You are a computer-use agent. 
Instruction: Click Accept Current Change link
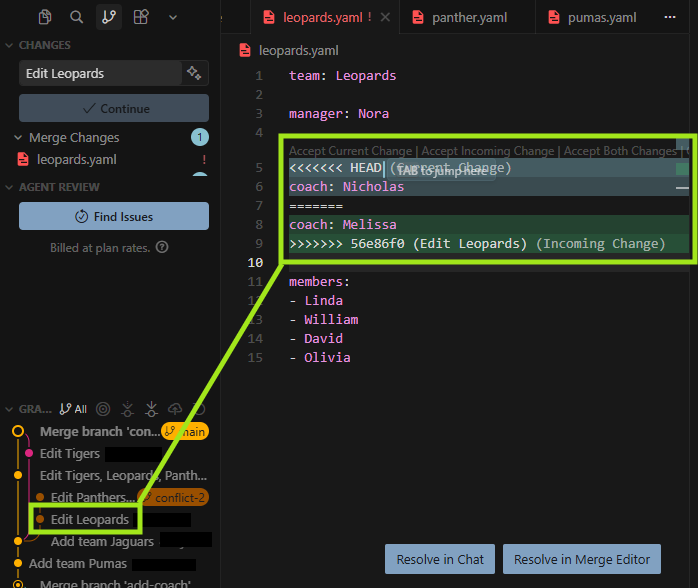(350, 151)
